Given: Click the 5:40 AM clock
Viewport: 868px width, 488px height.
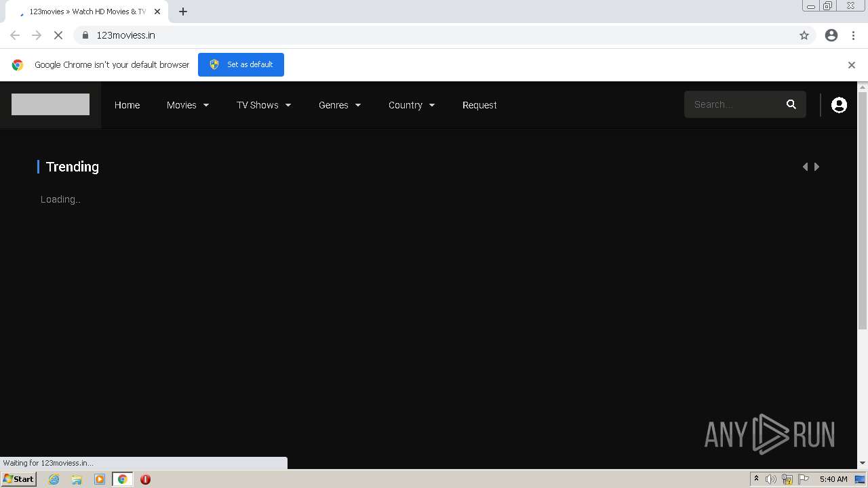Looking at the screenshot, I should [833, 479].
